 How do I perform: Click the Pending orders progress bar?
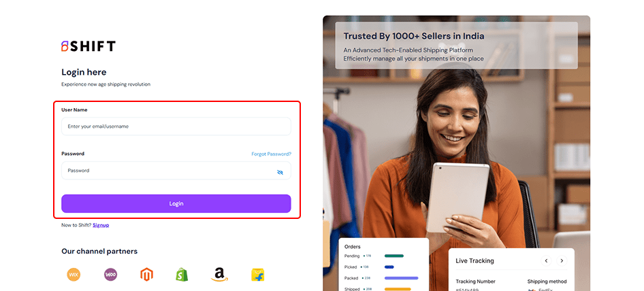[x=394, y=256]
